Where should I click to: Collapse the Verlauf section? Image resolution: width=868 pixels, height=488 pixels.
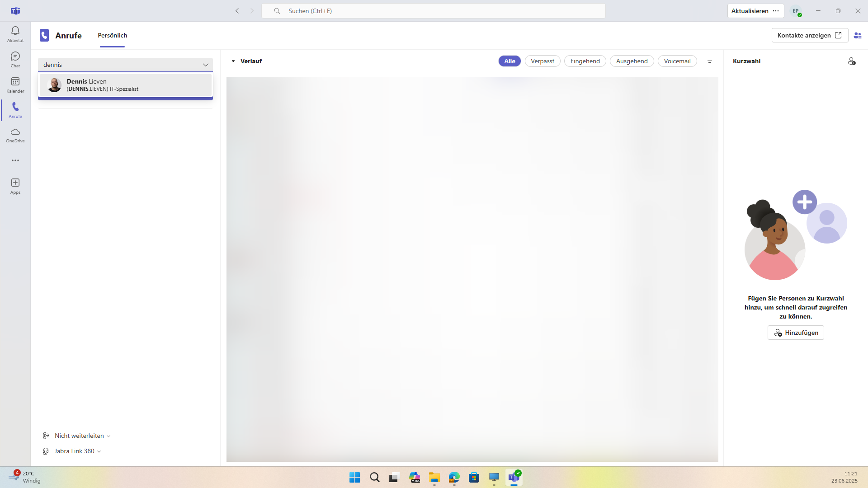(233, 61)
